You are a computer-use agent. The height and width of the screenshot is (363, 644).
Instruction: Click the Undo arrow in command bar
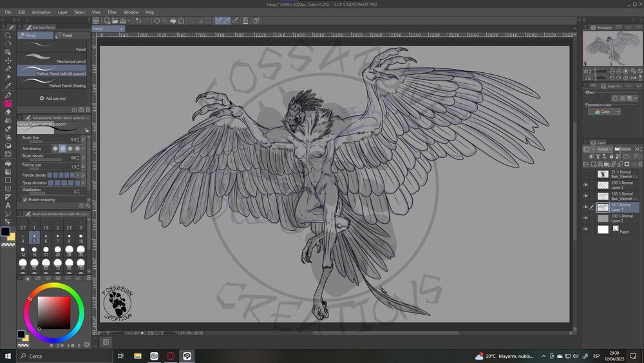[x=138, y=21]
